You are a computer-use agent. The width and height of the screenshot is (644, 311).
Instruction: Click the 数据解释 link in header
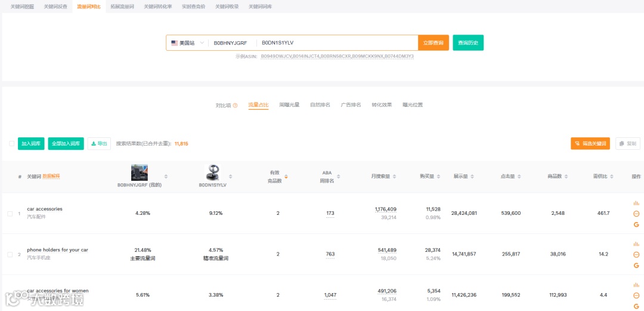(51, 177)
